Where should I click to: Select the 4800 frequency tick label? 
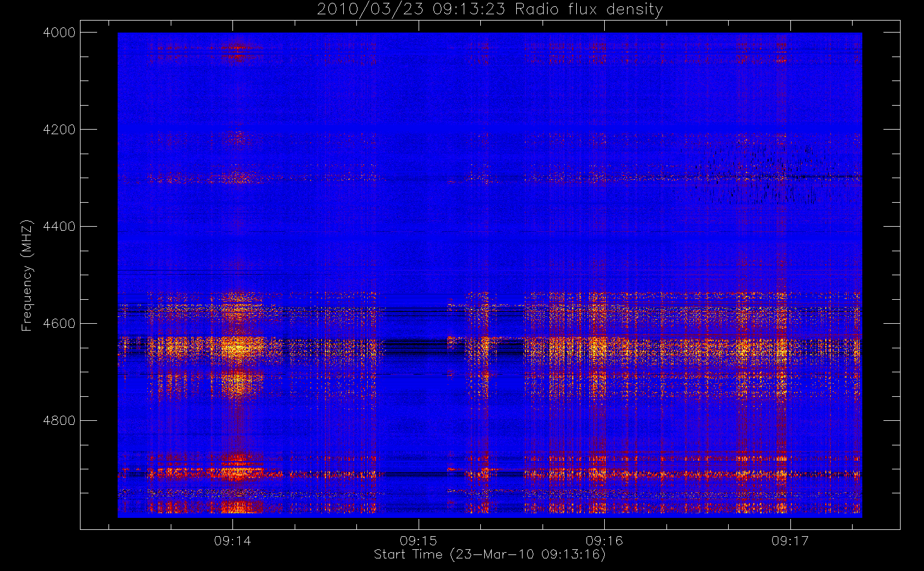[x=59, y=421]
